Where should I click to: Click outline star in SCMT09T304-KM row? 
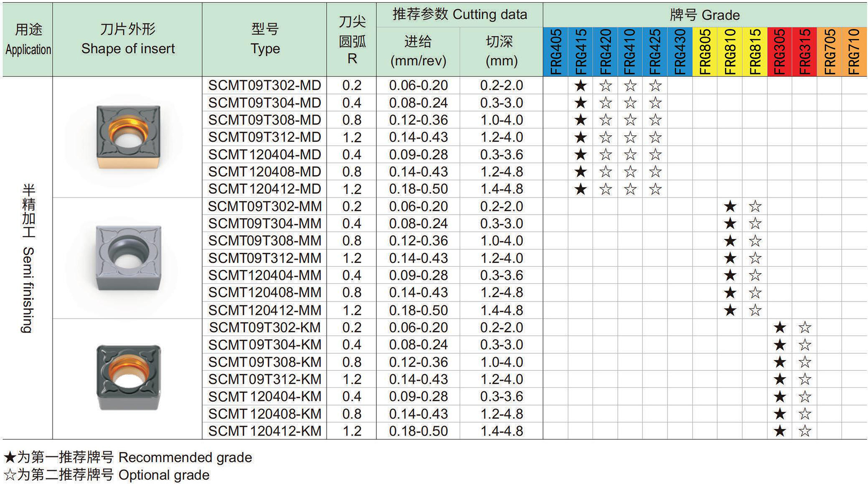click(805, 345)
